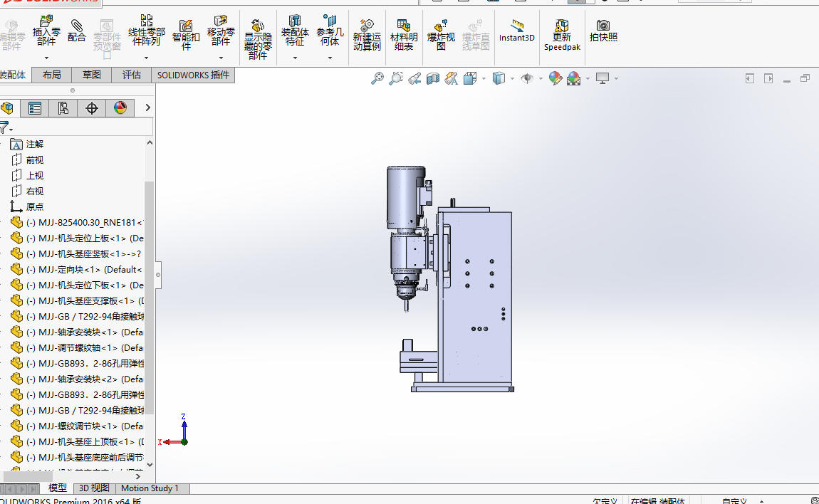Open Display Style cube icon
The width and height of the screenshot is (819, 504).
click(x=499, y=78)
